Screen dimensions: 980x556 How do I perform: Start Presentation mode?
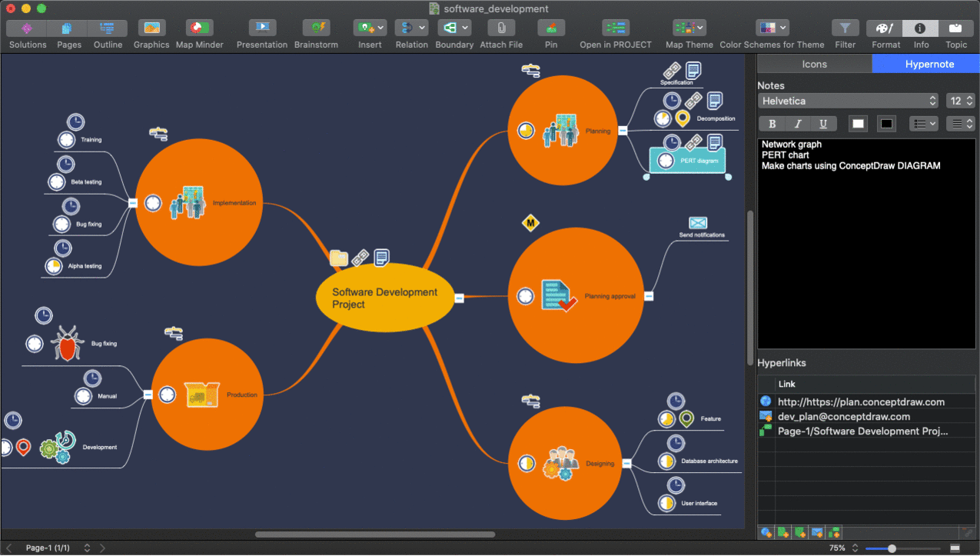click(x=262, y=28)
